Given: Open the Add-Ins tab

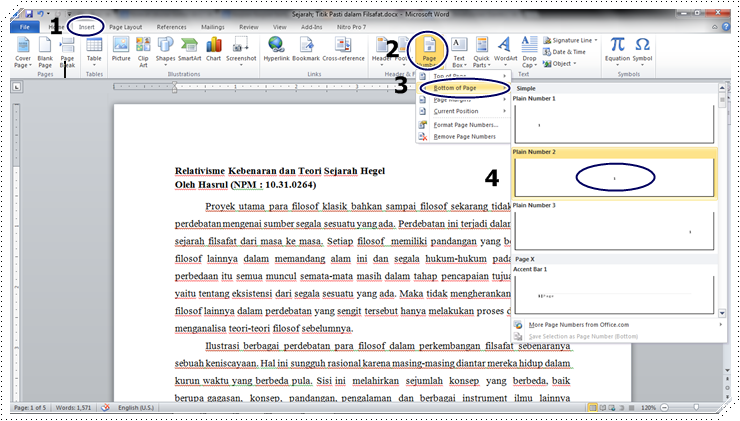Looking at the screenshot, I should tap(311, 27).
